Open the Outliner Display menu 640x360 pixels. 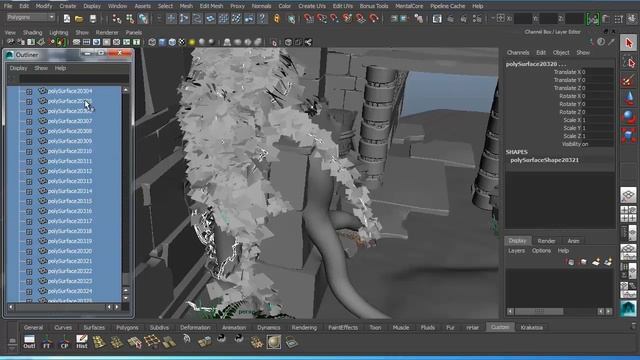tap(18, 68)
